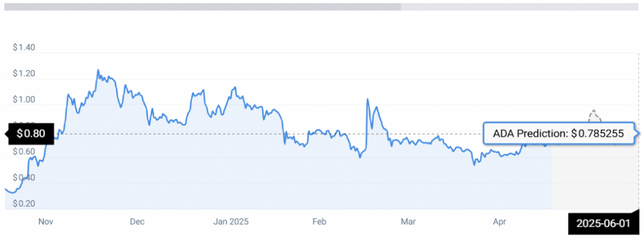Click the dashed grey predicted price peak
This screenshot has width=644, height=240.
pos(593,111)
